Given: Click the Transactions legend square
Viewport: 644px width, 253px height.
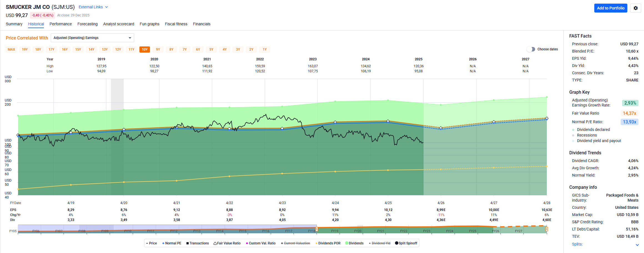Looking at the screenshot, I should click(187, 243).
